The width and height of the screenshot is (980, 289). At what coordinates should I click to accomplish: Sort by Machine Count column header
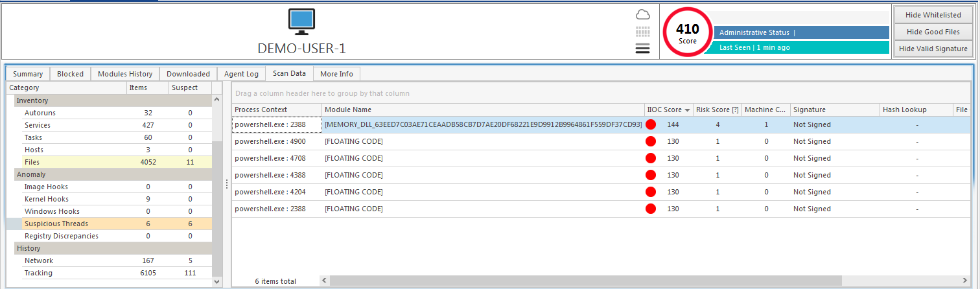pyautogui.click(x=766, y=110)
